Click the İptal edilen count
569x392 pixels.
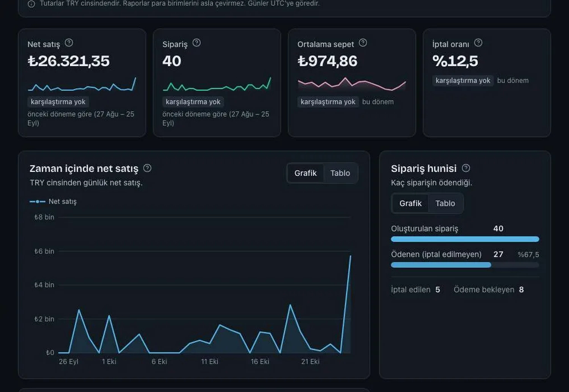[438, 290]
